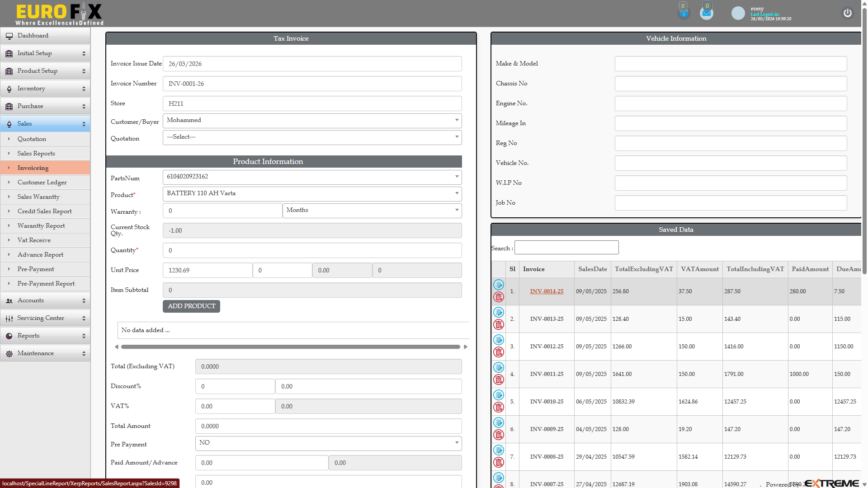
Task: Click the Accounts people icon
Action: click(x=9, y=300)
